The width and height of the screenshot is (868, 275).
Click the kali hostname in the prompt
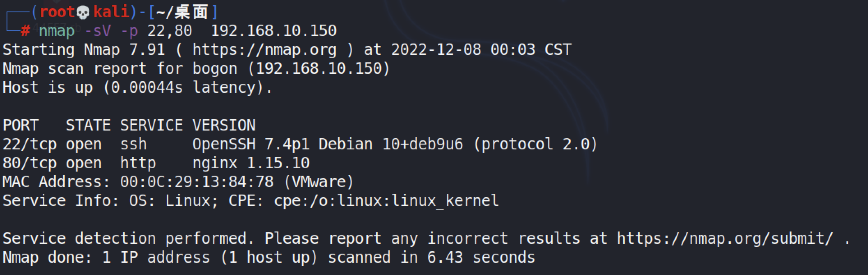pyautogui.click(x=111, y=12)
